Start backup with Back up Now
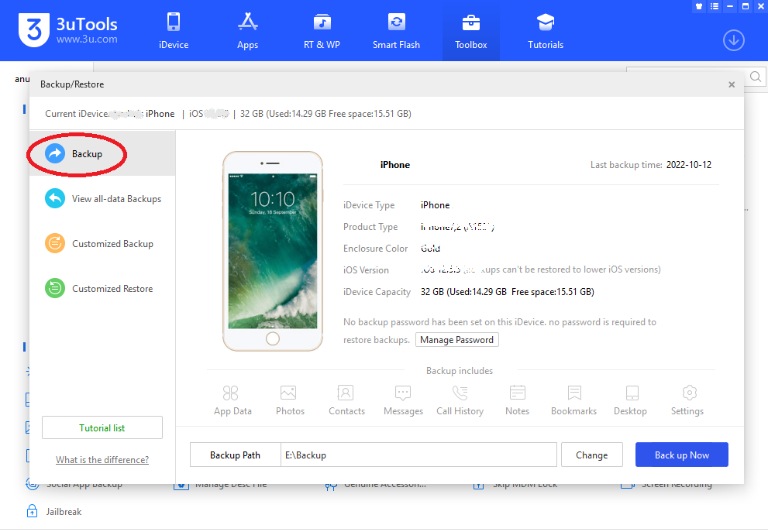This screenshot has height=532, width=768. (x=682, y=455)
